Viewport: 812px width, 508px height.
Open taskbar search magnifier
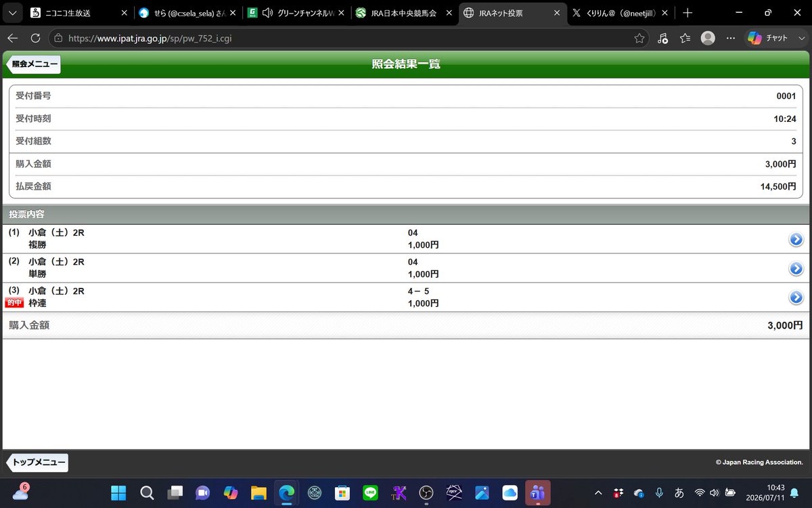tap(147, 493)
